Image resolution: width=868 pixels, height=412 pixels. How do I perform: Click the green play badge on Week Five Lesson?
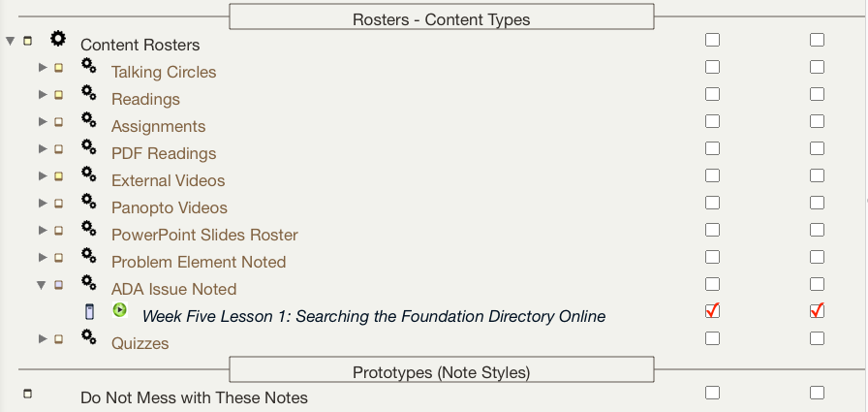pyautogui.click(x=119, y=309)
